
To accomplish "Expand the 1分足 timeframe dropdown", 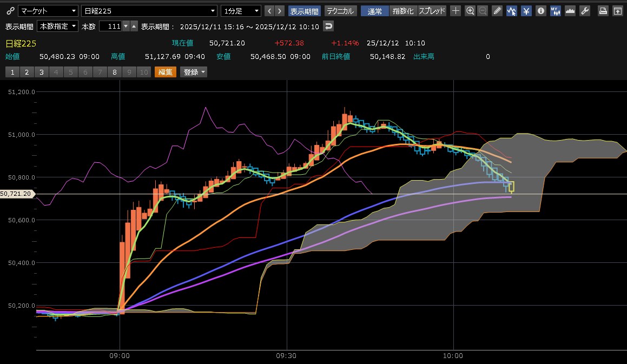I will pyautogui.click(x=241, y=11).
